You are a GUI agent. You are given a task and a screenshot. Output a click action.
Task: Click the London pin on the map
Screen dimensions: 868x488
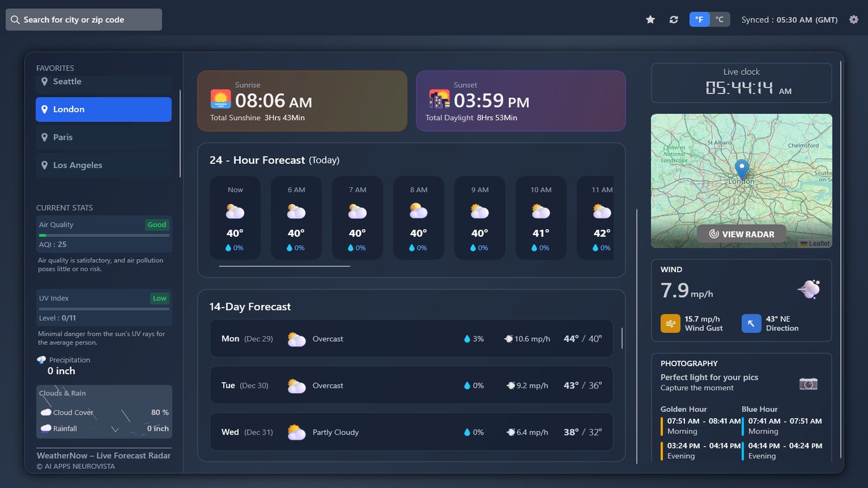point(741,168)
